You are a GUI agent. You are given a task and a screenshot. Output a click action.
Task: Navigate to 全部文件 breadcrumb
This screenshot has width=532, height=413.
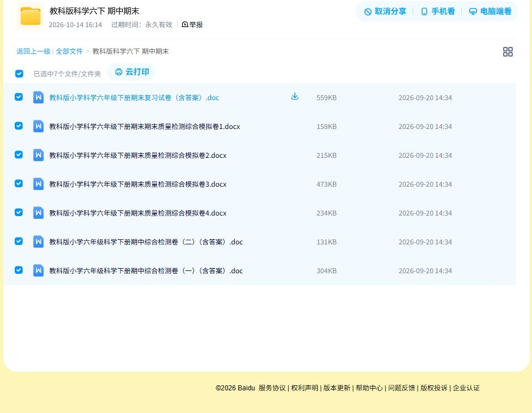pyautogui.click(x=69, y=51)
